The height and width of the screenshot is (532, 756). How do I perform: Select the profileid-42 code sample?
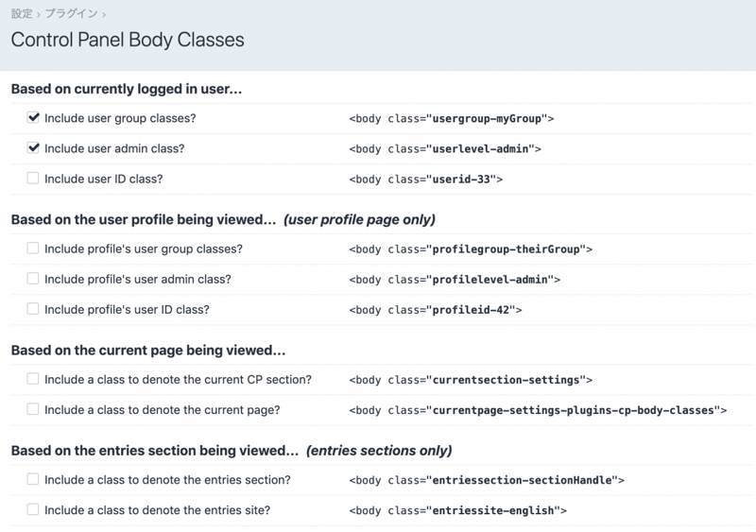coord(435,309)
